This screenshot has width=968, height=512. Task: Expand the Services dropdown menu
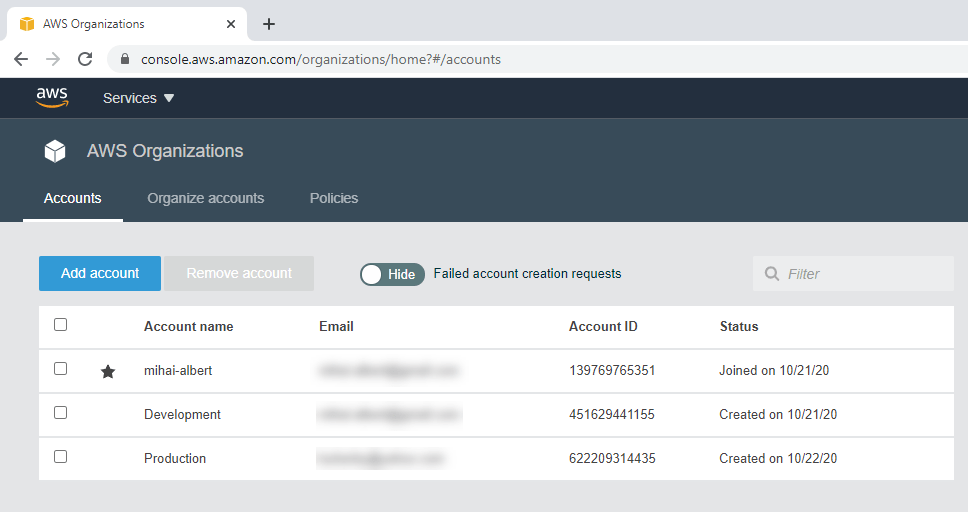138,98
